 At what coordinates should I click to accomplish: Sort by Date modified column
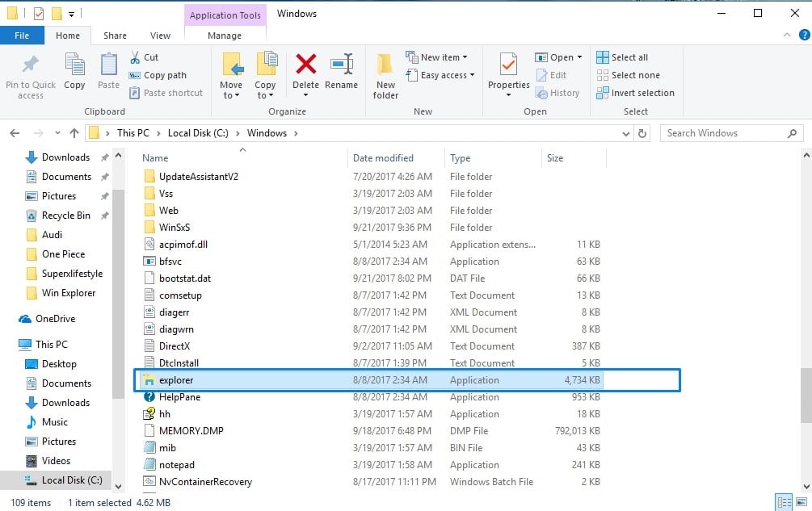click(383, 158)
